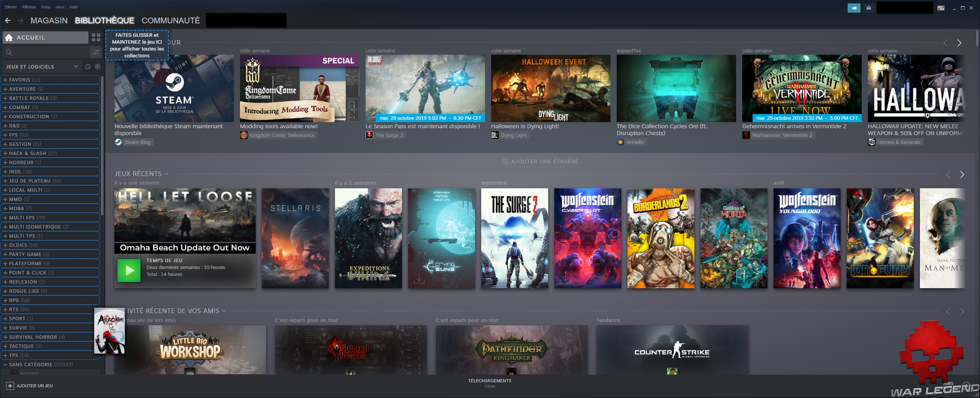Open the Afficher menu

tap(28, 7)
